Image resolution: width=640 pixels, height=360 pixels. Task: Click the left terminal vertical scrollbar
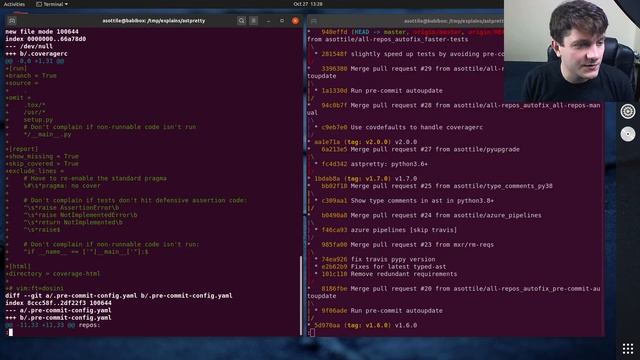301,296
